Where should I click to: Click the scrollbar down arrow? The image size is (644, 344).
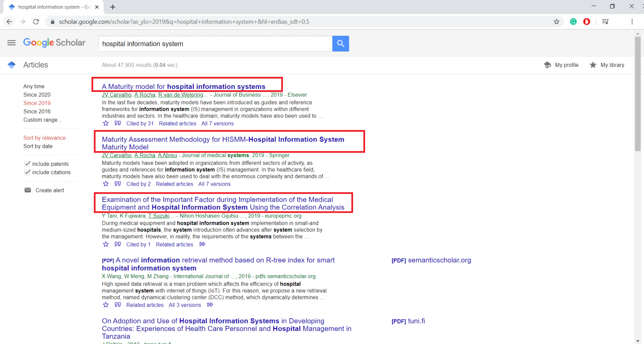click(x=638, y=341)
